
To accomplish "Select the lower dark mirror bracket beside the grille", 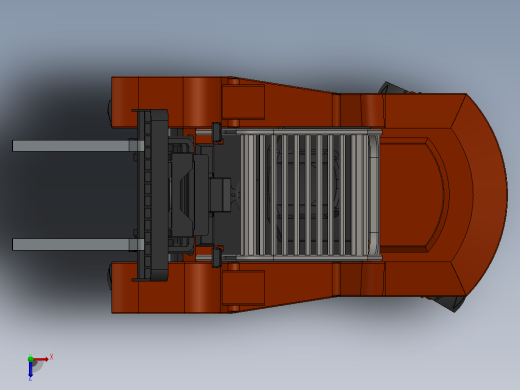I will point(217,257).
